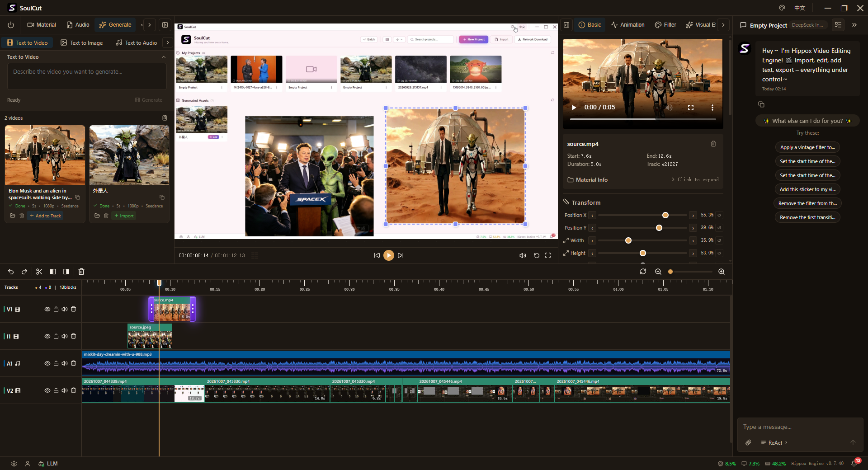Show more property tabs with right chevron
868x470 pixels.
[723, 25]
